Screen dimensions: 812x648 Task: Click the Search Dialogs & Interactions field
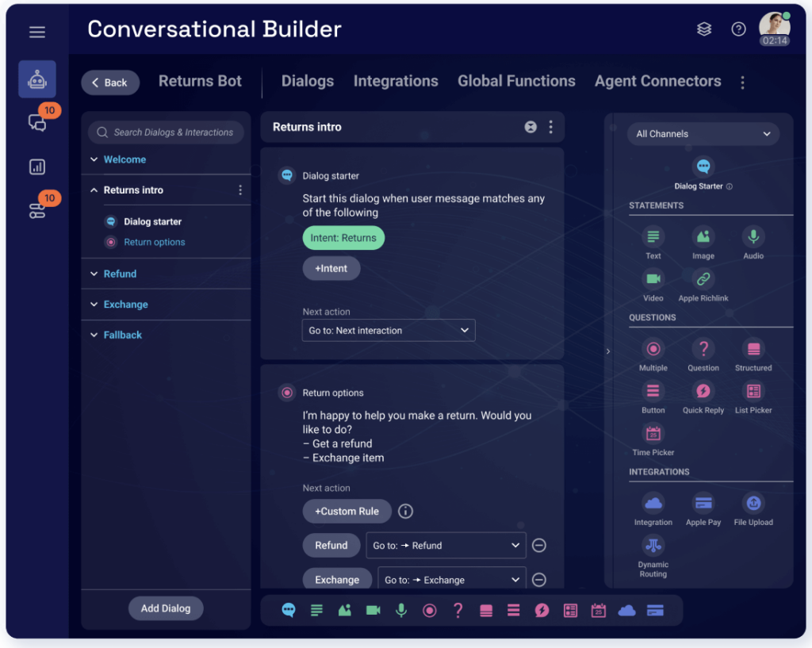(x=166, y=132)
